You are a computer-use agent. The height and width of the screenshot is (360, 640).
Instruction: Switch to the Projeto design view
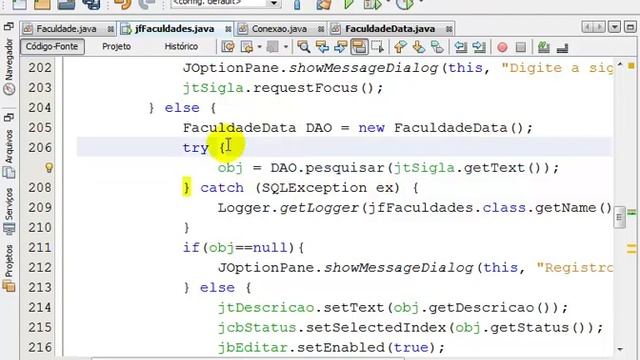116,47
